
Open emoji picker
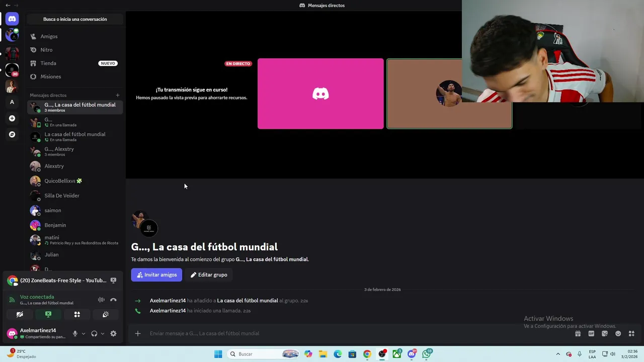(618, 333)
